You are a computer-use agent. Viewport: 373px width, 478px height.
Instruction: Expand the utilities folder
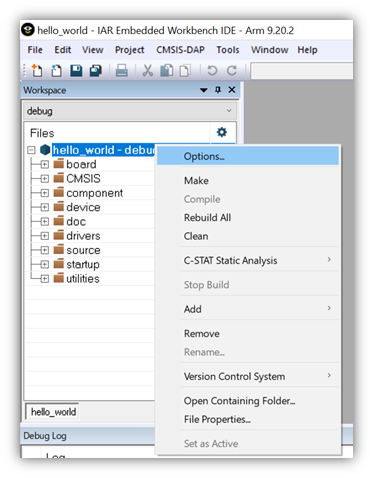44,279
